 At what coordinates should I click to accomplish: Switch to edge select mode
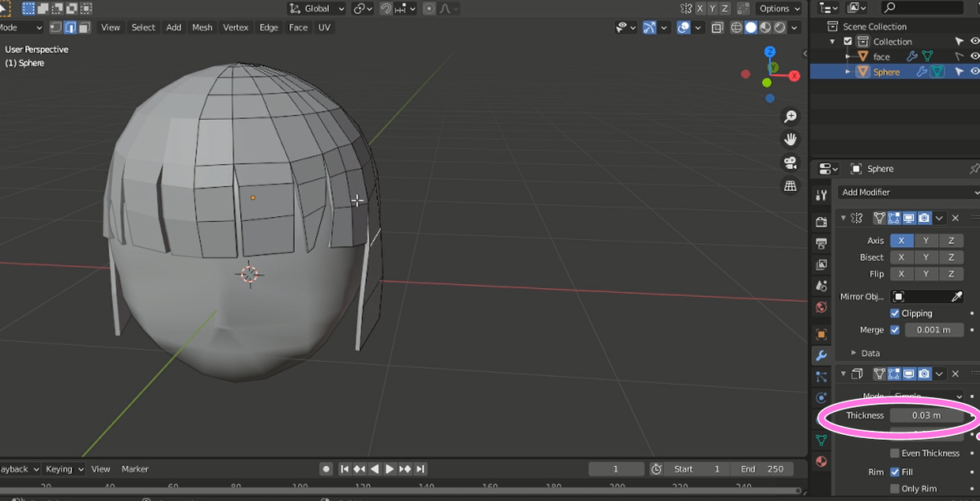click(x=69, y=27)
